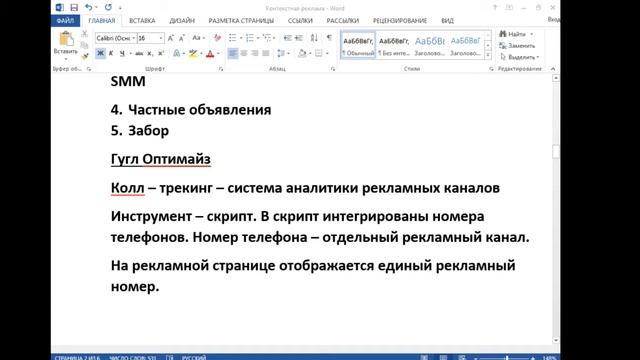640x360 pixels.
Task: Increase paragraph indent
Action: click(x=299, y=38)
